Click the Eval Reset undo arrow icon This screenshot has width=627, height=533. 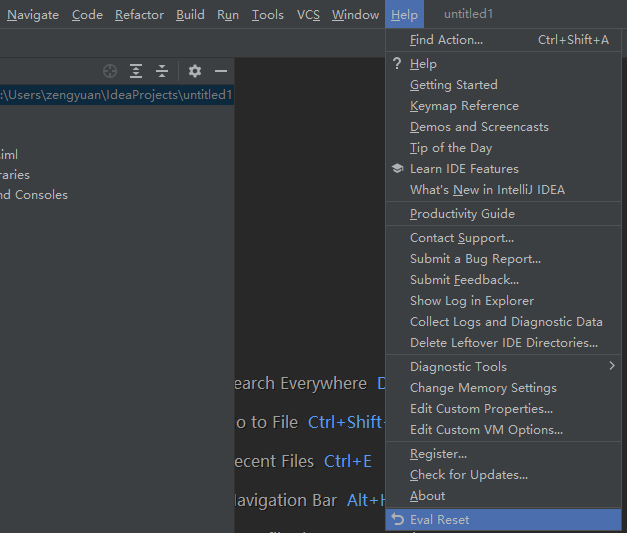(x=397, y=520)
